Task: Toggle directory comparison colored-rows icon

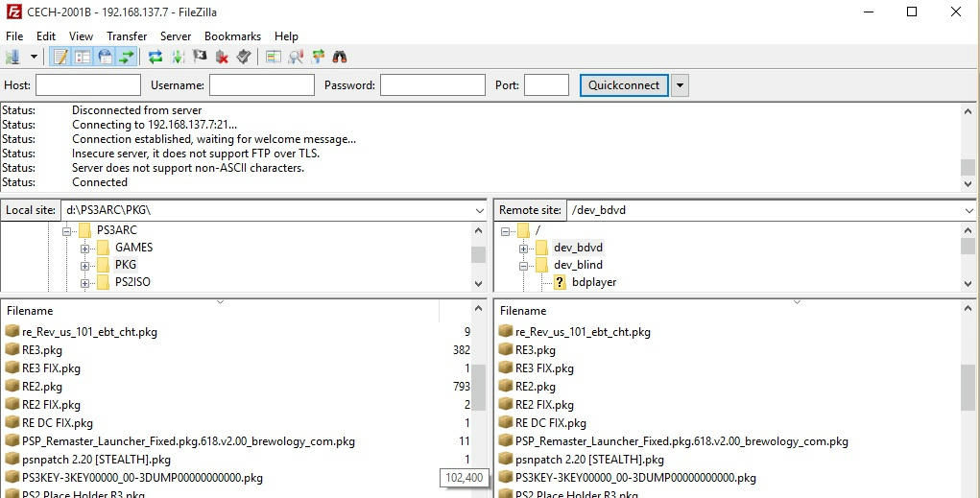Action: point(274,57)
